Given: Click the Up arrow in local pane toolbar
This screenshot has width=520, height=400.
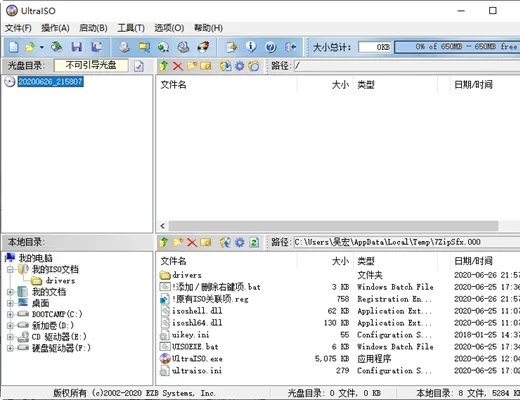Looking at the screenshot, I should pyautogui.click(x=164, y=242).
